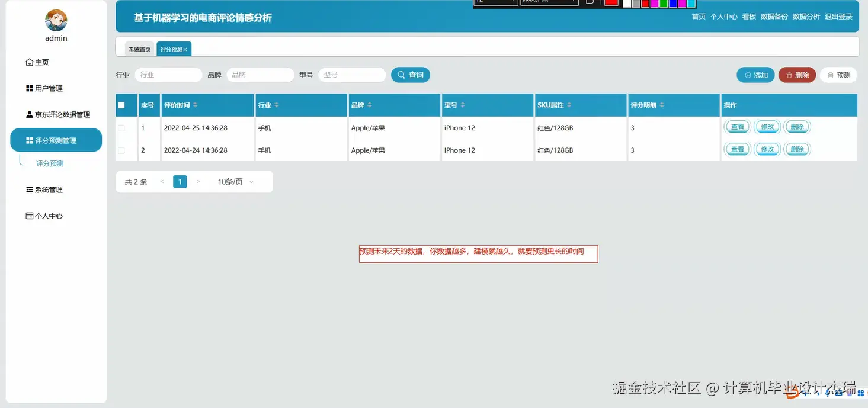Check the box for row 2022-04-25 14:36:28
Viewport: 868px width, 408px height.
point(121,128)
